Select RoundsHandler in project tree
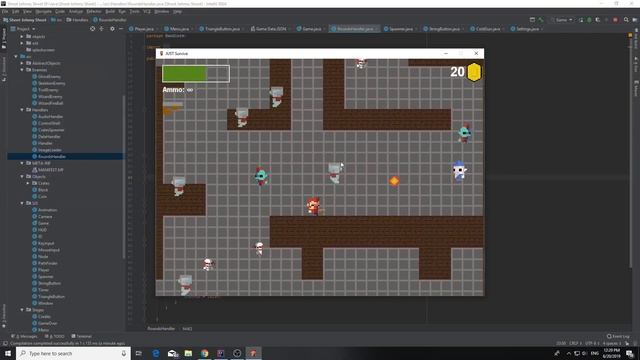640x360 pixels. tap(52, 156)
